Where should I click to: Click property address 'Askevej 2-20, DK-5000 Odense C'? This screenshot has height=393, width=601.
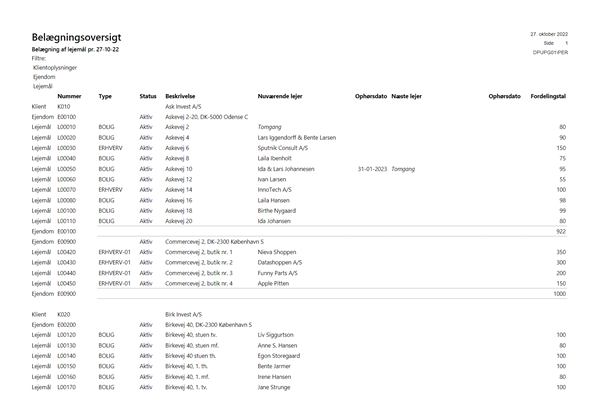pyautogui.click(x=207, y=117)
